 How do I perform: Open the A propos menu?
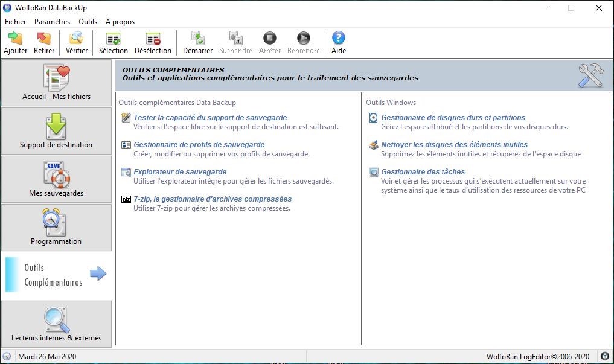point(120,22)
